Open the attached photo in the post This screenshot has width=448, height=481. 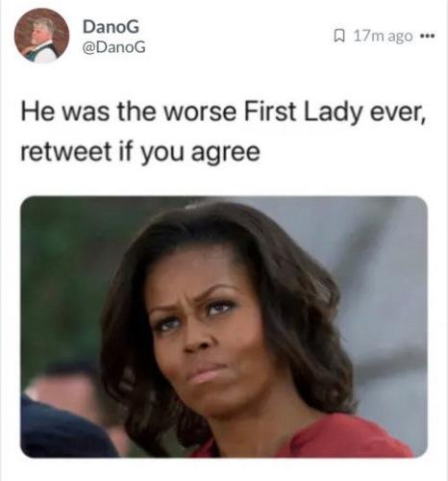point(224,326)
